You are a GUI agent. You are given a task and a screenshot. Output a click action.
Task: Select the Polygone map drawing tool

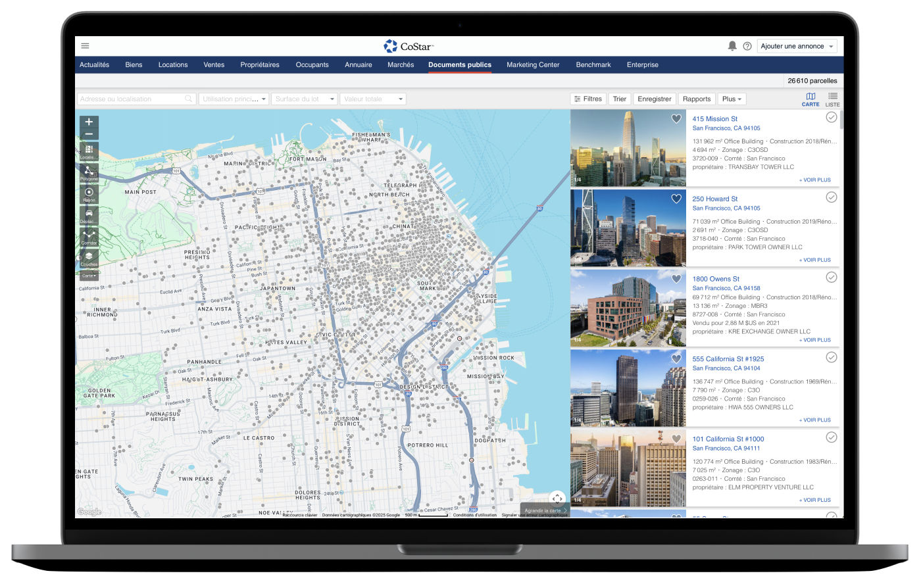[x=89, y=172]
